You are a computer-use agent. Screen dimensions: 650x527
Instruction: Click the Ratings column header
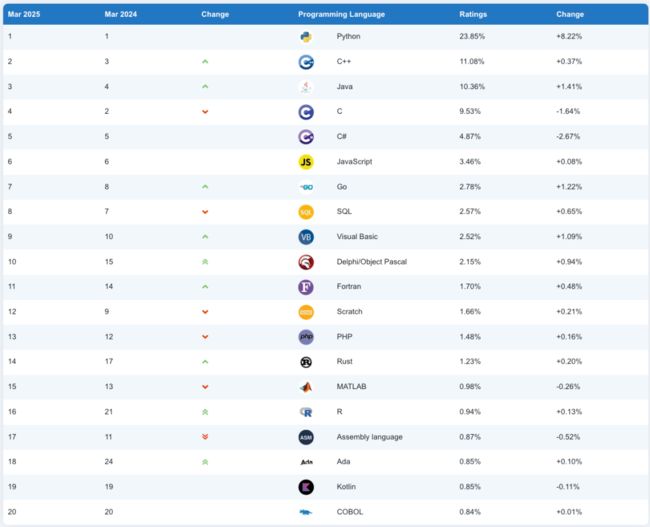(473, 14)
